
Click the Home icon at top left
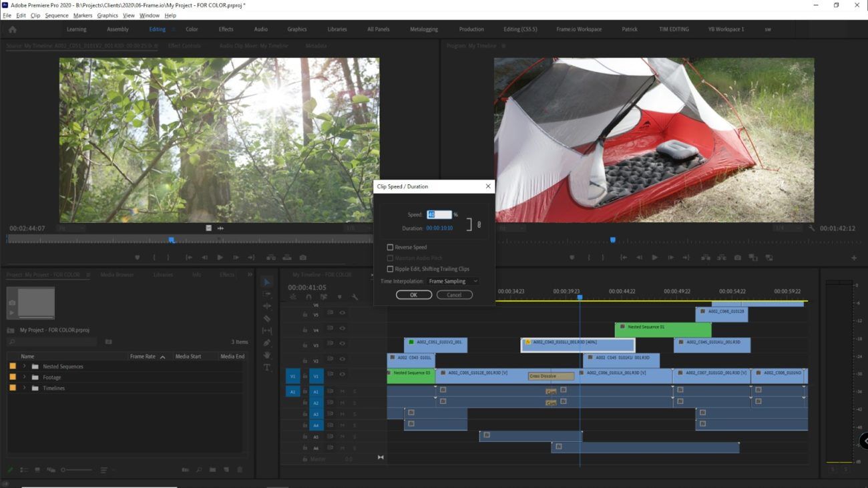[x=11, y=29]
